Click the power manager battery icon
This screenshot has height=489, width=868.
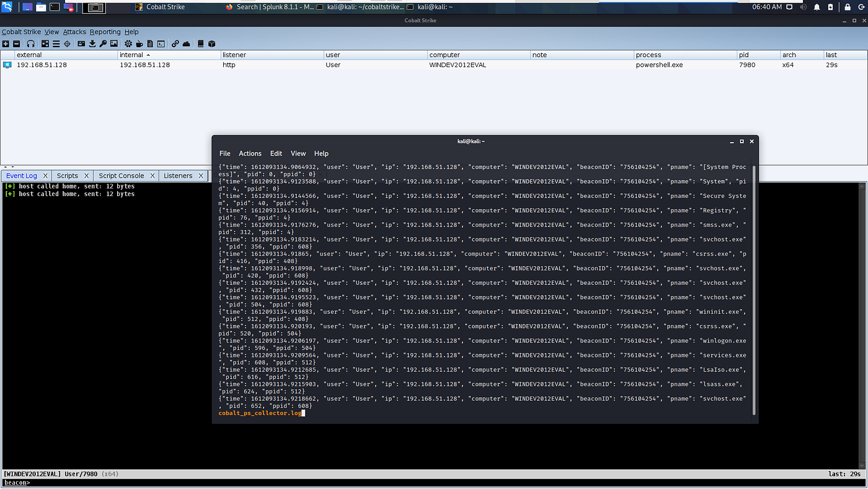[830, 7]
